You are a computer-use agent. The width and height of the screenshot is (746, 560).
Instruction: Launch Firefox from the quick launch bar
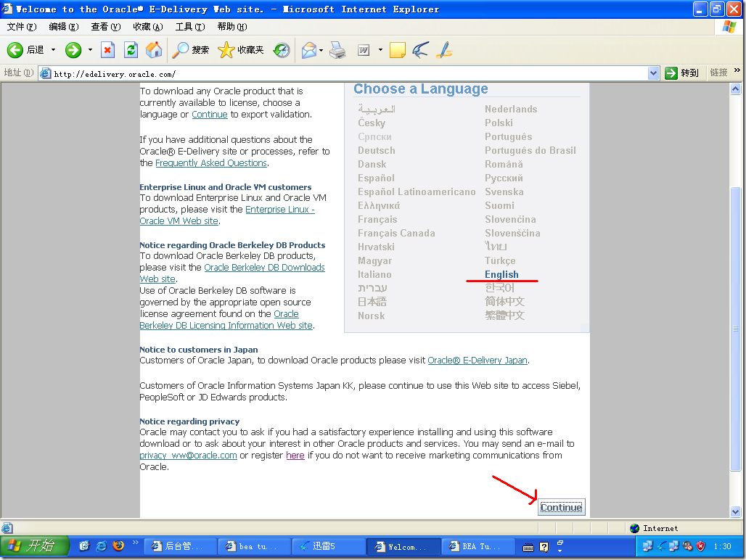tap(118, 545)
